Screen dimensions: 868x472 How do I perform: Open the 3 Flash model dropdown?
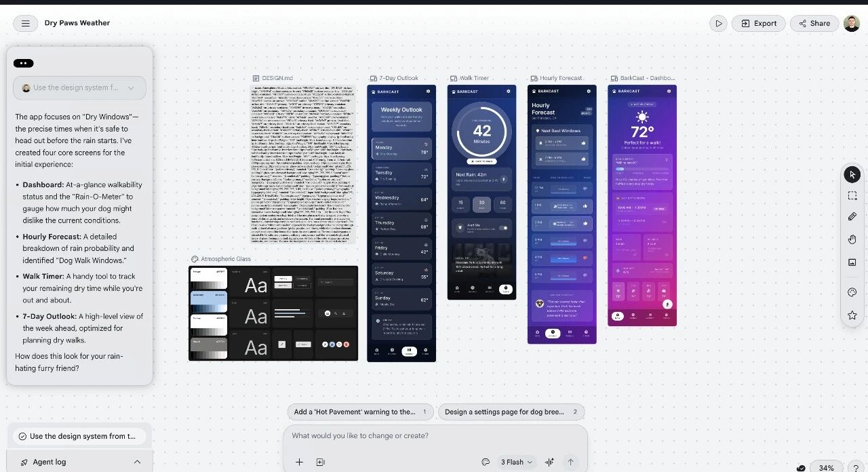(x=517, y=462)
